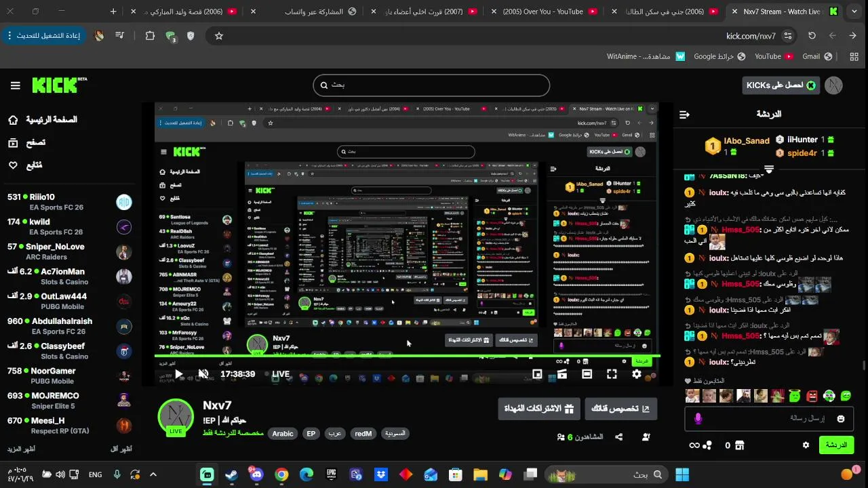Open the Kick sidebar hamburger menu

click(x=15, y=85)
